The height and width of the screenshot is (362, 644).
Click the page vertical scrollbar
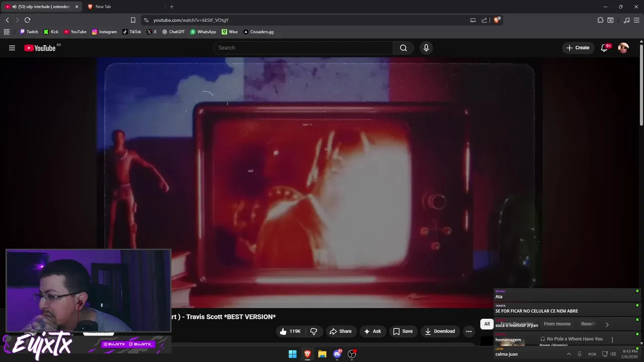click(641, 85)
